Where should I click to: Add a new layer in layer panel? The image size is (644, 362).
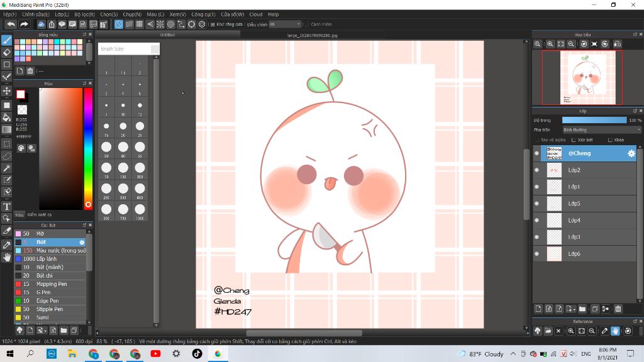(538, 309)
